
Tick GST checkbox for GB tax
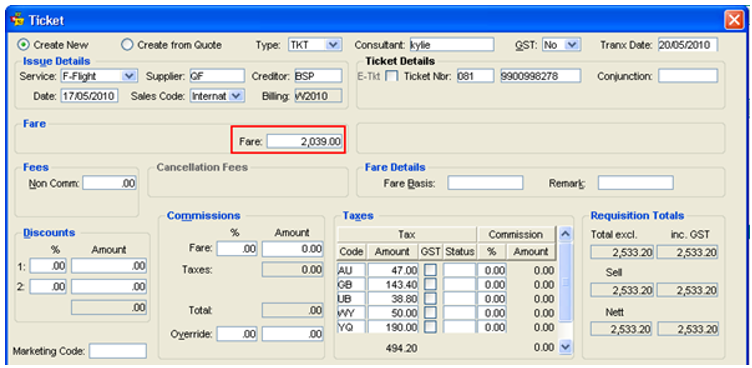tap(431, 285)
